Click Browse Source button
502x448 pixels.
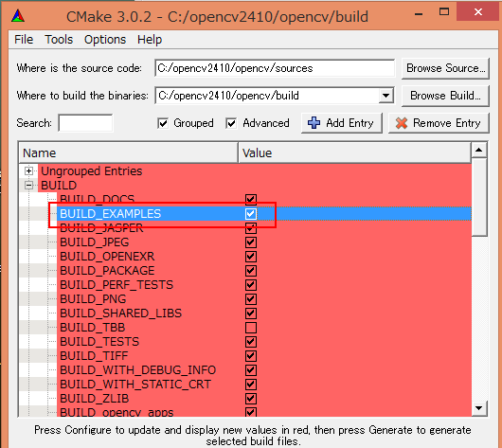click(x=445, y=68)
